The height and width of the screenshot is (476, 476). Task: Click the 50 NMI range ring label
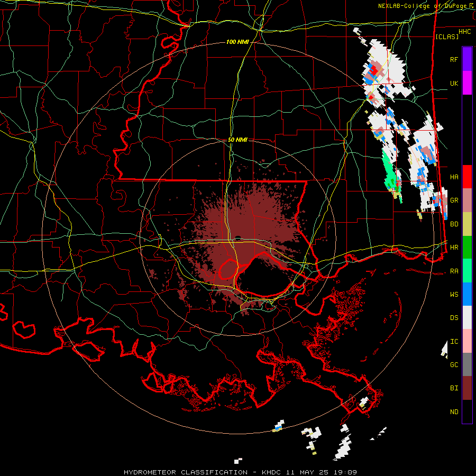click(237, 140)
